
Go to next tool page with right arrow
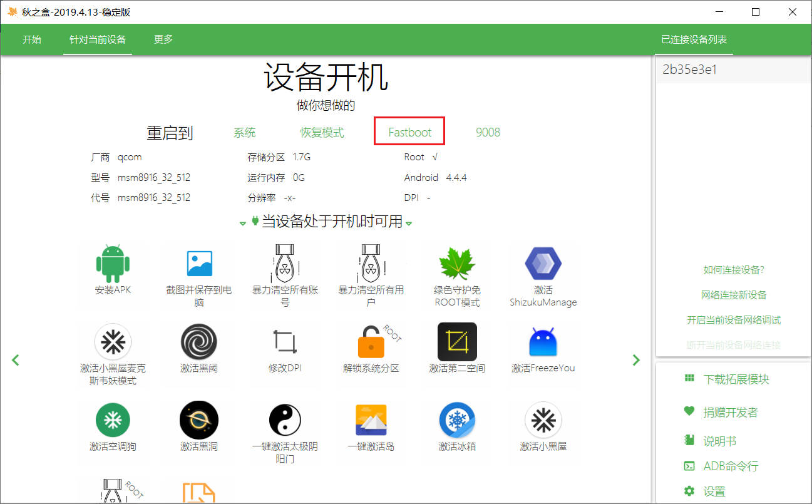(636, 360)
